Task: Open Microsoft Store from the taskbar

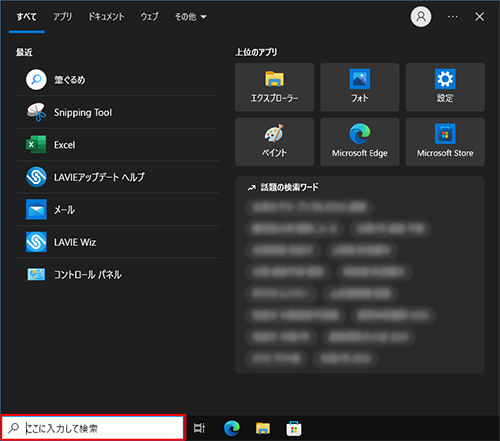Action: (294, 428)
